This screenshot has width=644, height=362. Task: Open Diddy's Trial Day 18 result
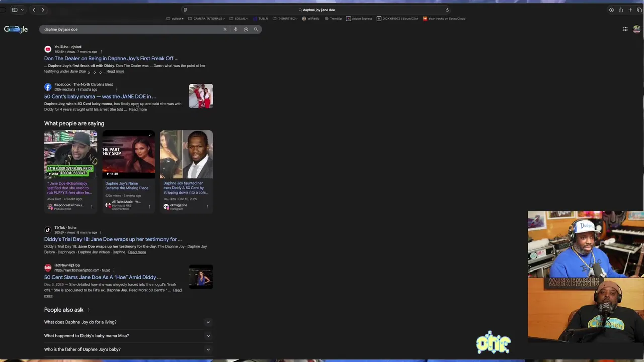(113, 239)
